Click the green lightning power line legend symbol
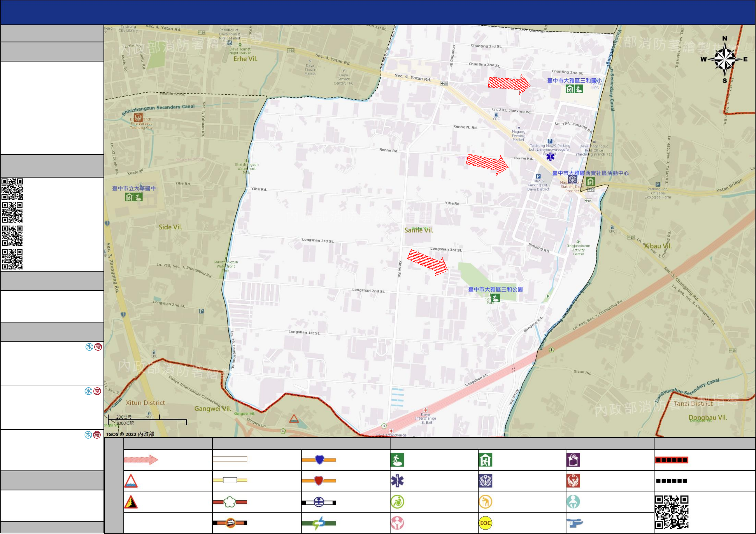Viewport: 756px width, 534px height. point(319,523)
